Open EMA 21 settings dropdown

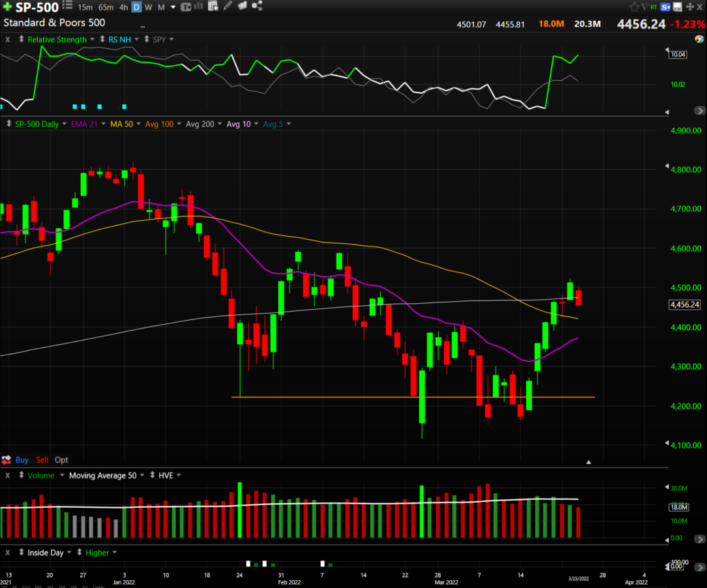(x=103, y=123)
